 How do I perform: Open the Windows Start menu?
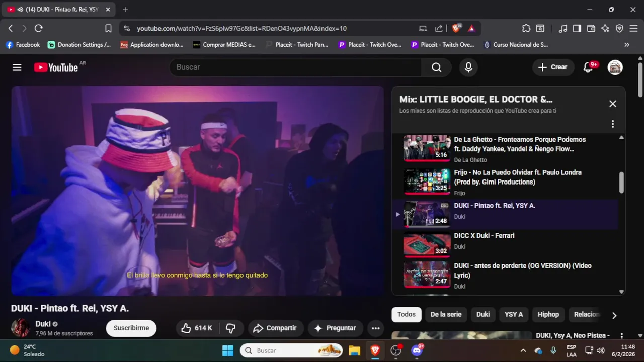228,350
